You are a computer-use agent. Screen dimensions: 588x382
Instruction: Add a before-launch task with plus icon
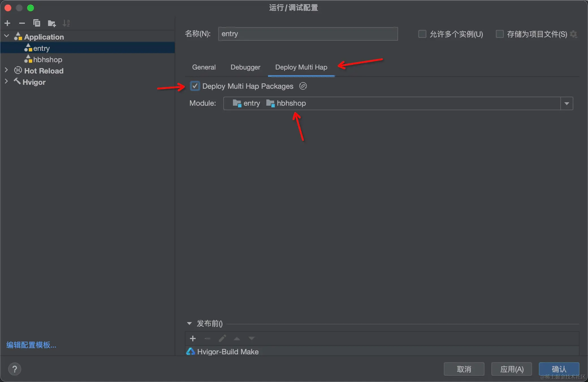pos(193,338)
